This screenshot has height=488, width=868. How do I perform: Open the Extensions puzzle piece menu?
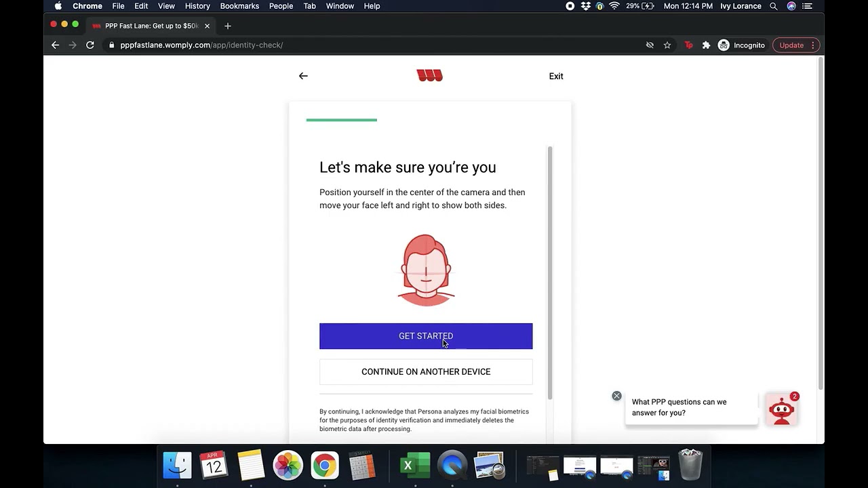pos(706,45)
